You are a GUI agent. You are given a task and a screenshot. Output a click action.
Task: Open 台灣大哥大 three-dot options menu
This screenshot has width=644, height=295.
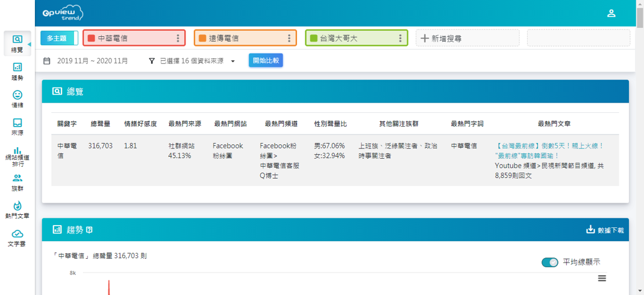pos(400,38)
